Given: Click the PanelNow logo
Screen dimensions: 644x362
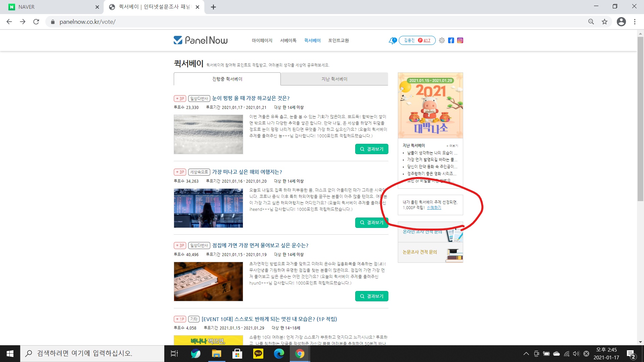Looking at the screenshot, I should (201, 41).
